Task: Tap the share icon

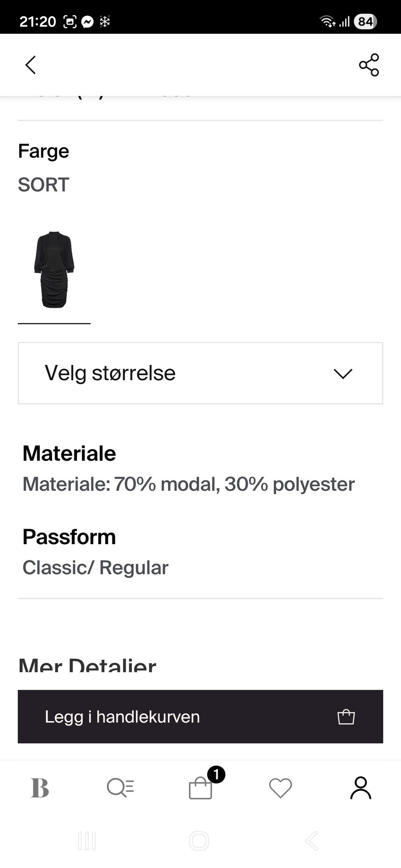Action: [369, 65]
